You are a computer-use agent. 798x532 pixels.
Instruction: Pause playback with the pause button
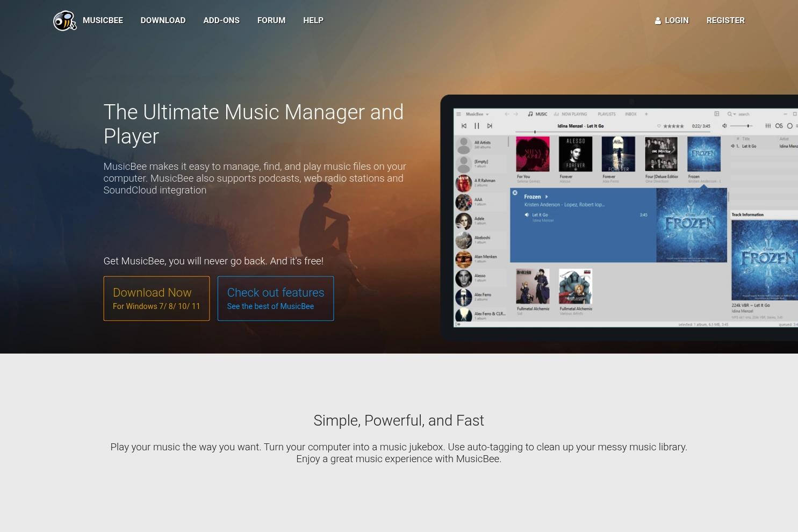coord(477,126)
